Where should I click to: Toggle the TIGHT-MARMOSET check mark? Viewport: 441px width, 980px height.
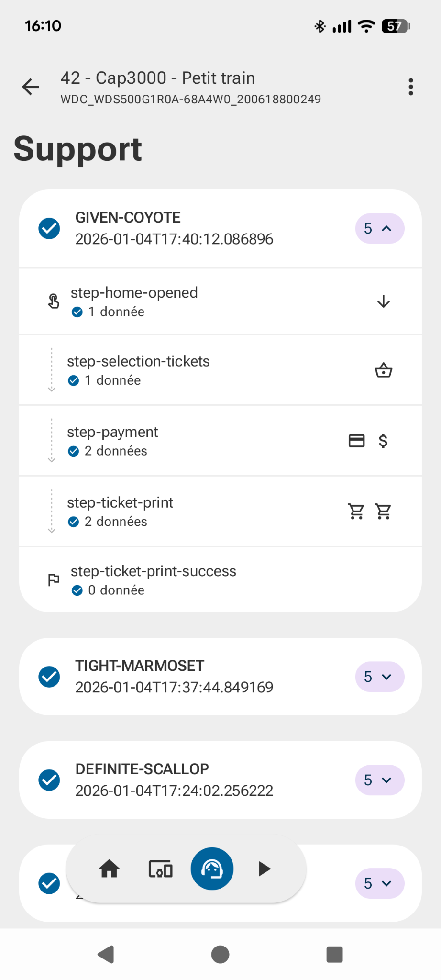click(x=49, y=677)
